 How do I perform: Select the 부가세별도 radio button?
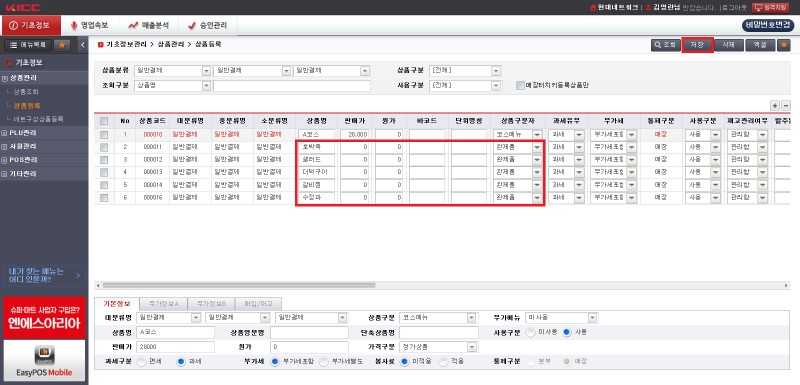point(323,361)
